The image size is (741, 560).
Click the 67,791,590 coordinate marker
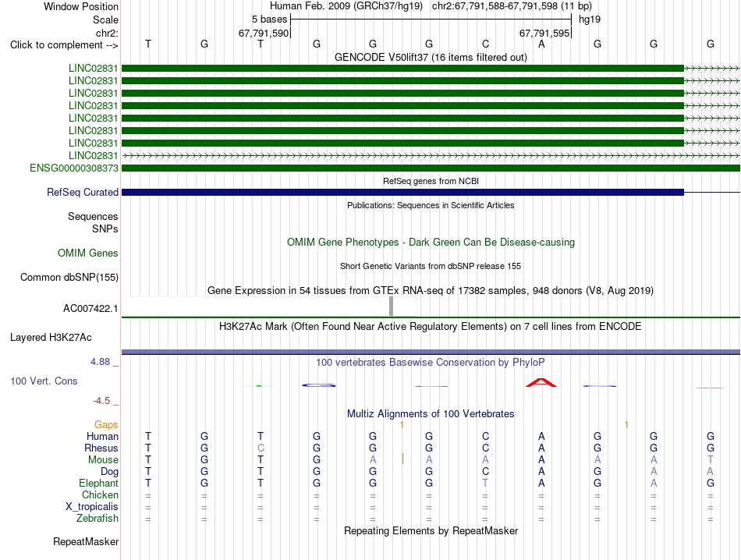click(263, 33)
